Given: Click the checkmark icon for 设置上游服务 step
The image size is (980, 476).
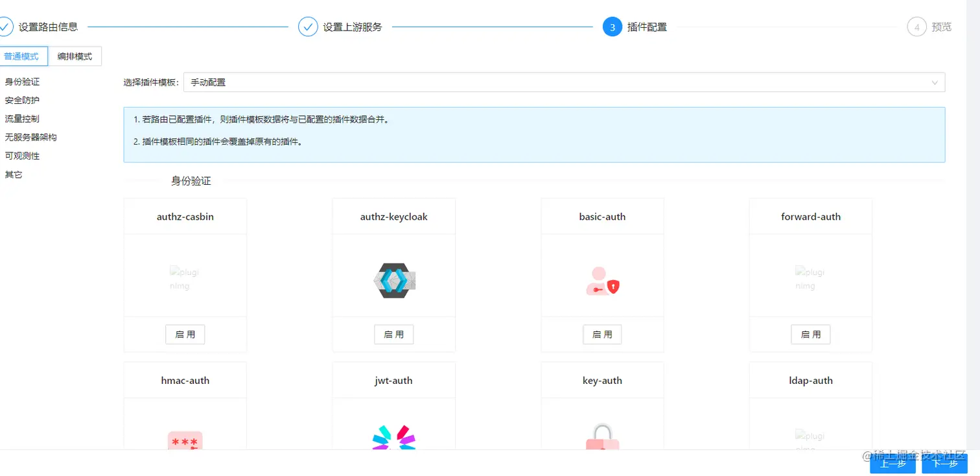Looking at the screenshot, I should (308, 27).
